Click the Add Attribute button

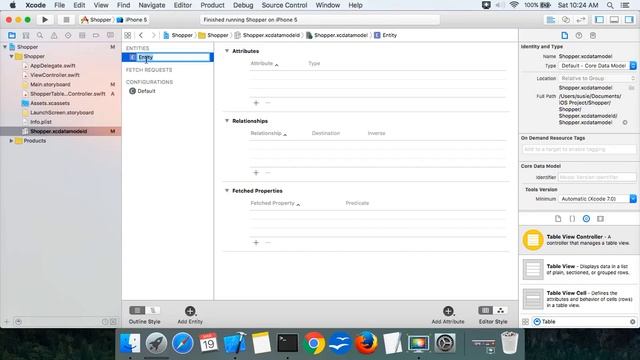[448, 315]
